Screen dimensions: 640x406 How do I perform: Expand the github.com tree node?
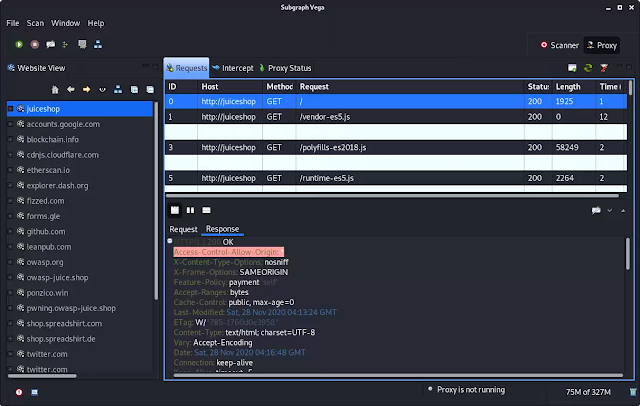pyautogui.click(x=11, y=231)
